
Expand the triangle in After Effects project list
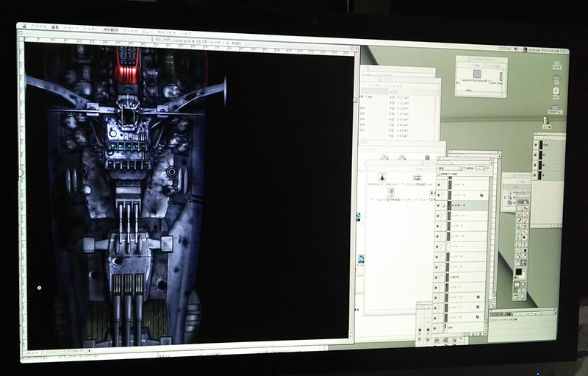[505, 197]
